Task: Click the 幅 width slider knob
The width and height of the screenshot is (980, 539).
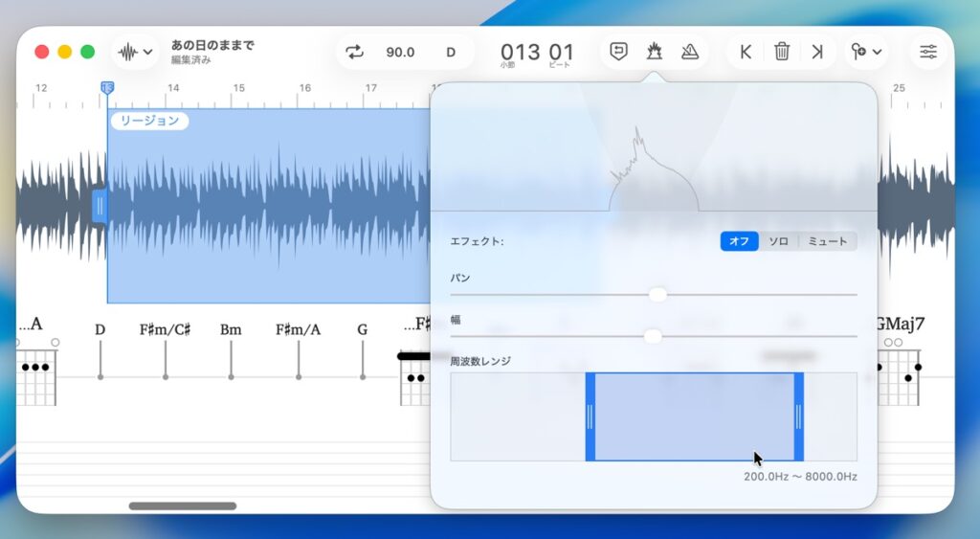Action: click(x=653, y=336)
